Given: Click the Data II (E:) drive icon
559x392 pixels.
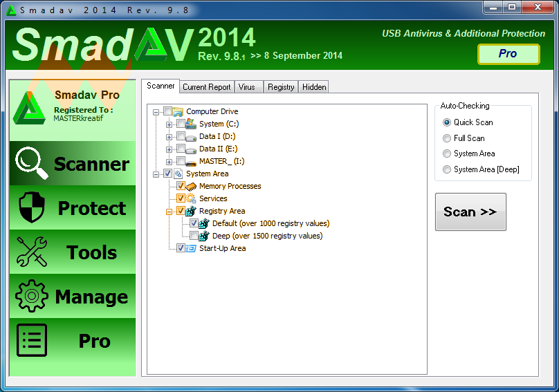Looking at the screenshot, I should point(191,149).
